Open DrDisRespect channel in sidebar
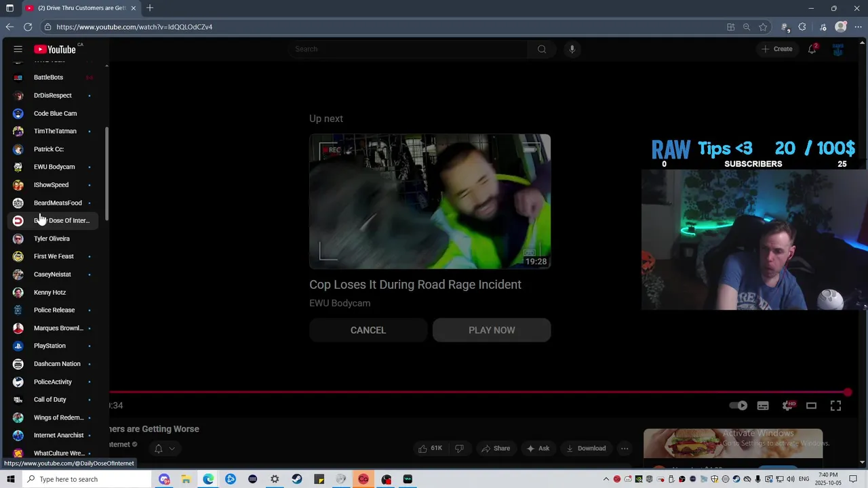Image resolution: width=868 pixels, height=488 pixels. 54,96
